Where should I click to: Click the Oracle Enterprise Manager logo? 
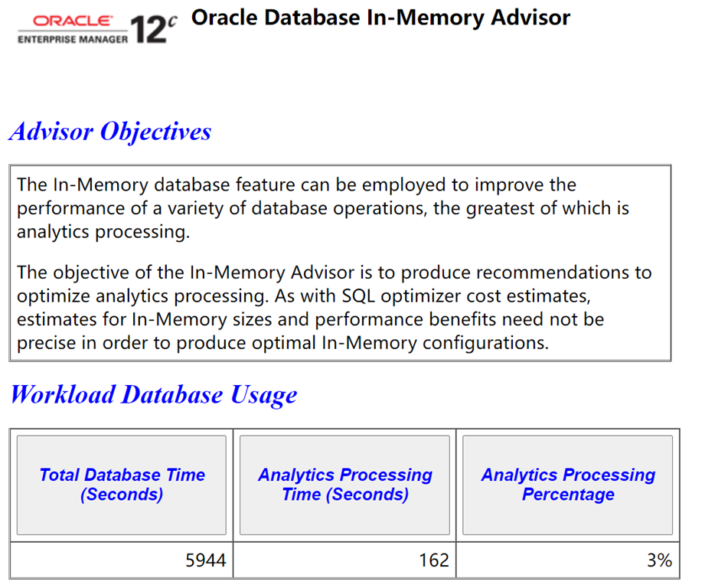coord(73,30)
